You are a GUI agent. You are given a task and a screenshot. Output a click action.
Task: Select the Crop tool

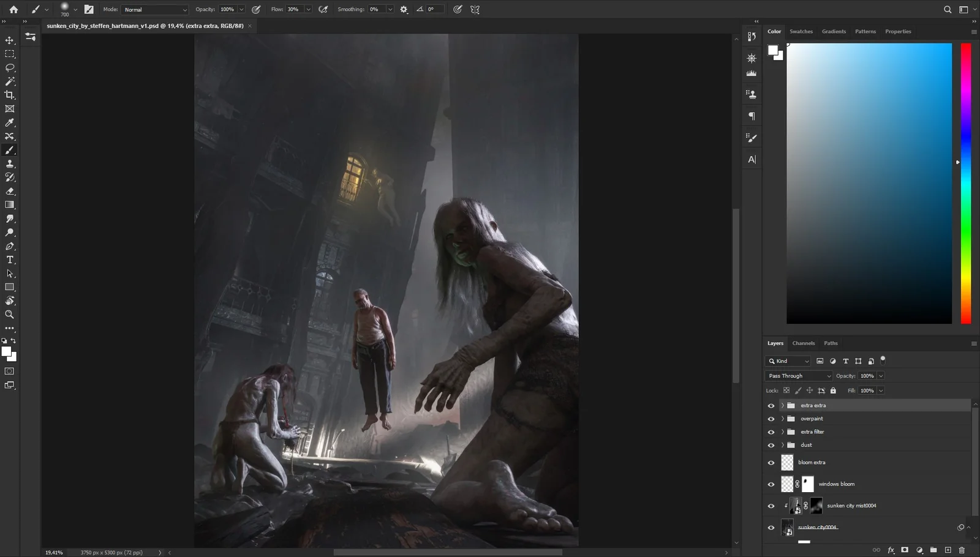[x=9, y=95]
